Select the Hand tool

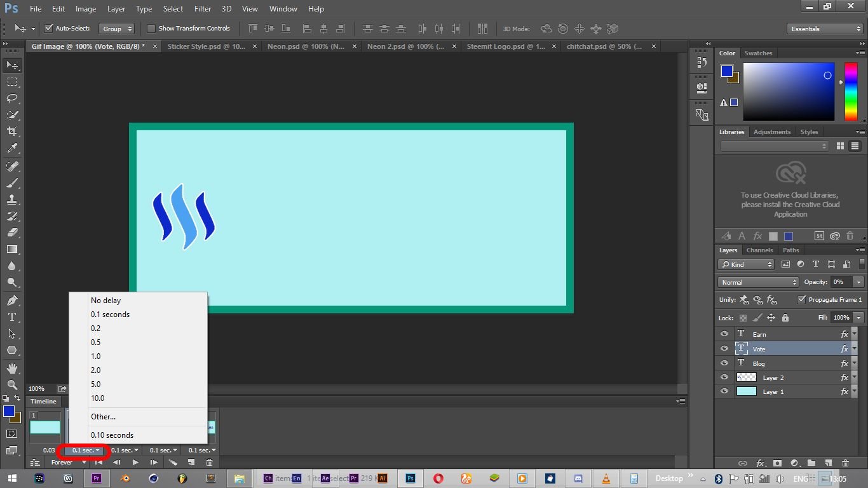tap(11, 368)
